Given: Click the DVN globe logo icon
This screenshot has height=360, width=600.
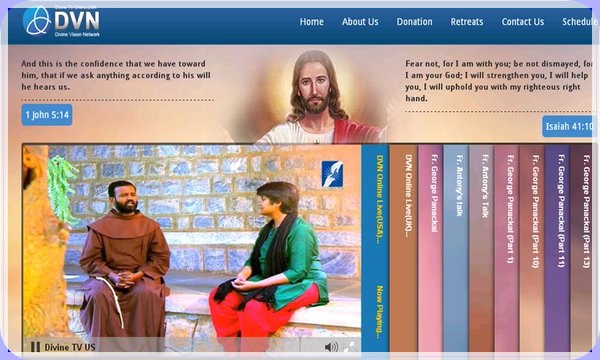Looking at the screenshot, I should click(x=37, y=21).
